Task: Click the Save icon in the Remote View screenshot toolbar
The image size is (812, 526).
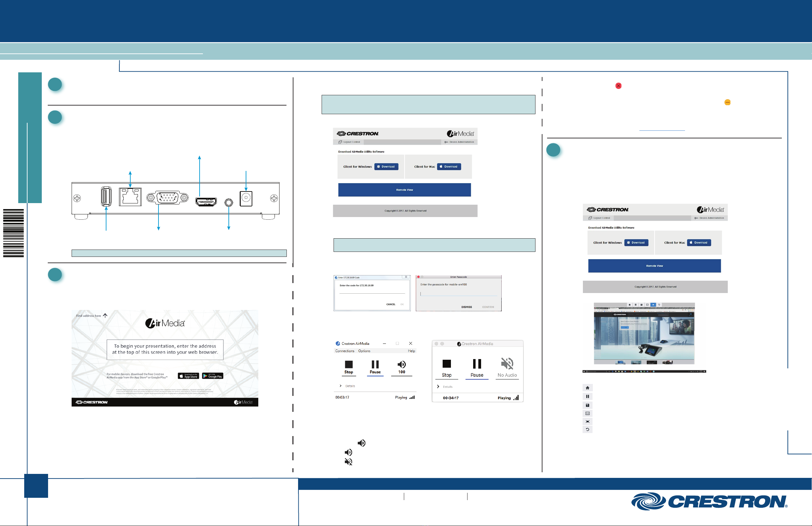Action: click(642, 305)
